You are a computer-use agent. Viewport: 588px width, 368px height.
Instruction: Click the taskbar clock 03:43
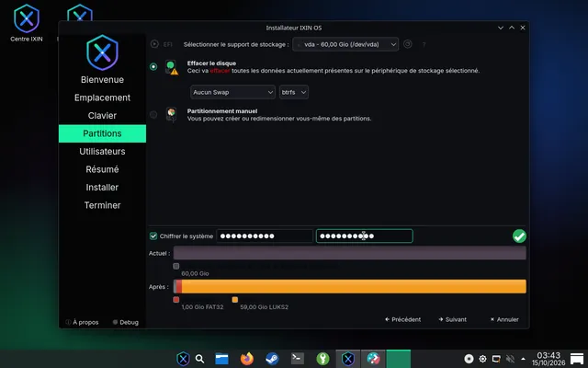548,359
